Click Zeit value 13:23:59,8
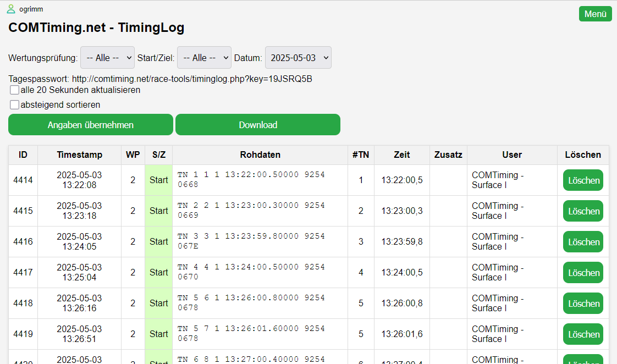Image resolution: width=617 pixels, height=364 pixels. pos(402,241)
